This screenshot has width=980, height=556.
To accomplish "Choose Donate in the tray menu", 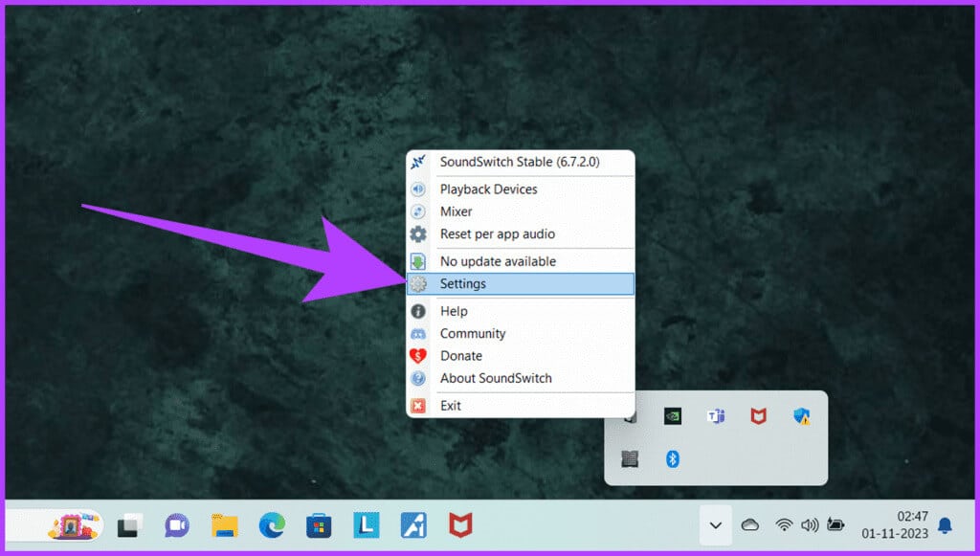I will pos(520,356).
